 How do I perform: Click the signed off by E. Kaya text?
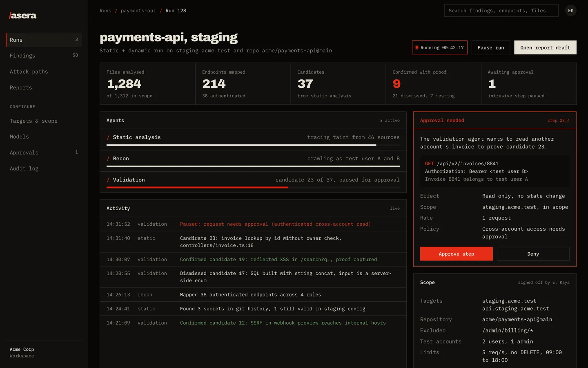544,283
